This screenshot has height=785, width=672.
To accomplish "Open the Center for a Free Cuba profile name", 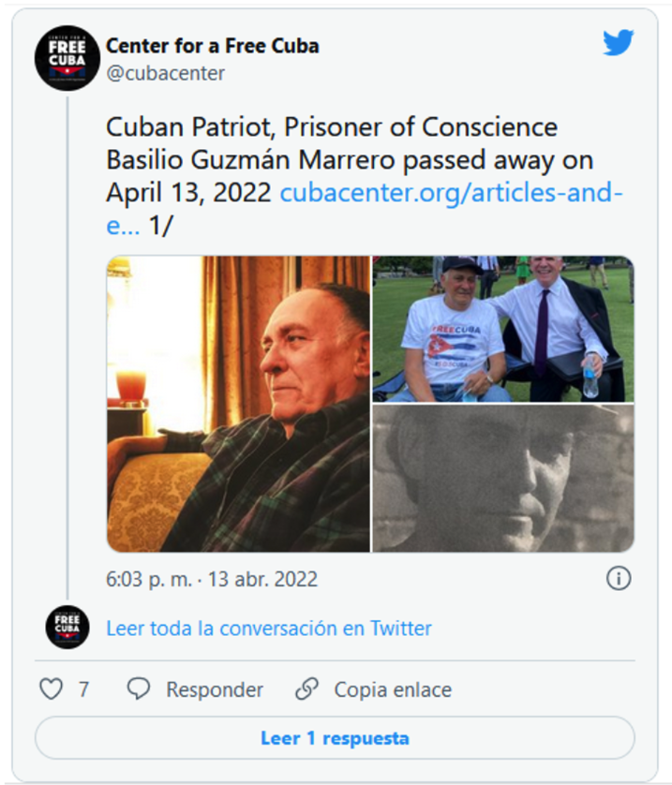I will click(x=213, y=45).
